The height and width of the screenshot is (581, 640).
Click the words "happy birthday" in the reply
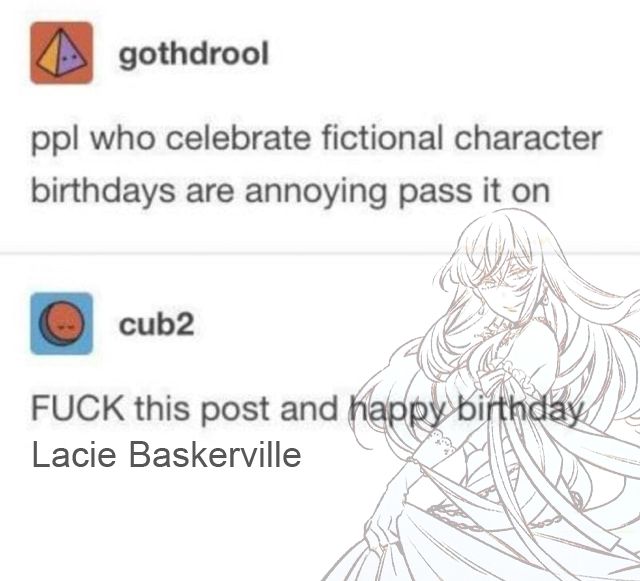465,410
